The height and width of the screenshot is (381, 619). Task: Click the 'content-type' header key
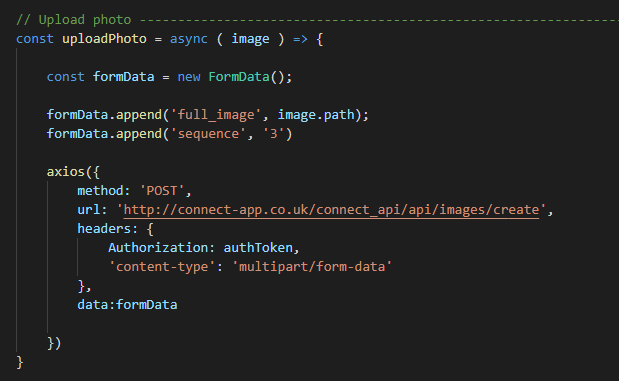[x=162, y=267]
